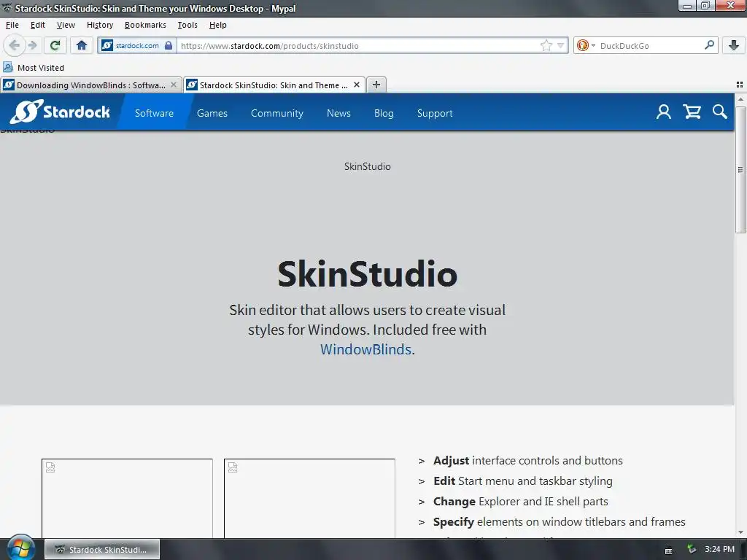This screenshot has width=747, height=560.
Task: Open the View menu
Action: [x=66, y=25]
